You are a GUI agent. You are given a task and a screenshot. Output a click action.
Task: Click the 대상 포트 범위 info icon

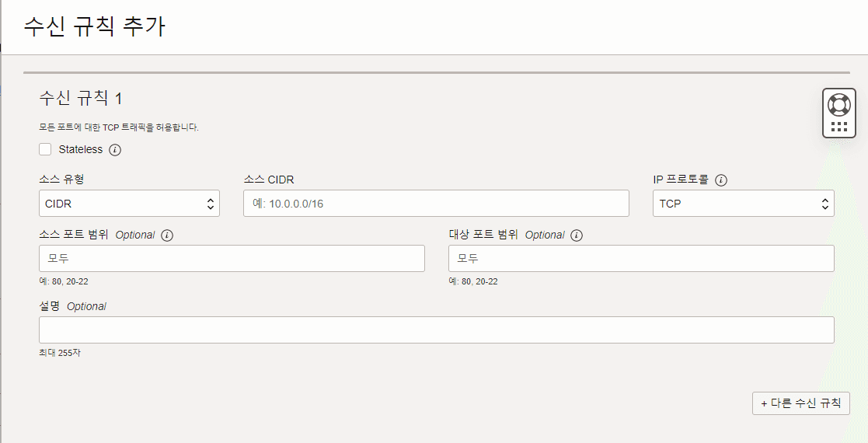tap(577, 235)
